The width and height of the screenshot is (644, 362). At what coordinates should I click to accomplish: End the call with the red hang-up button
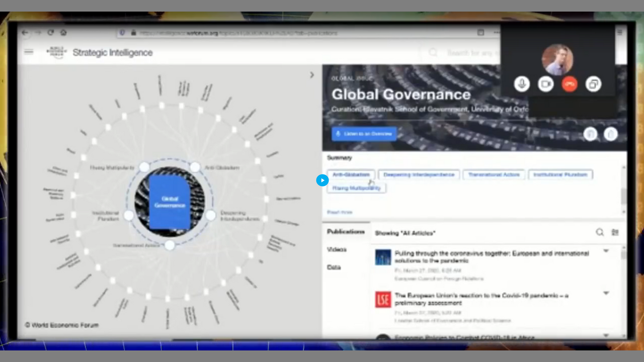570,84
